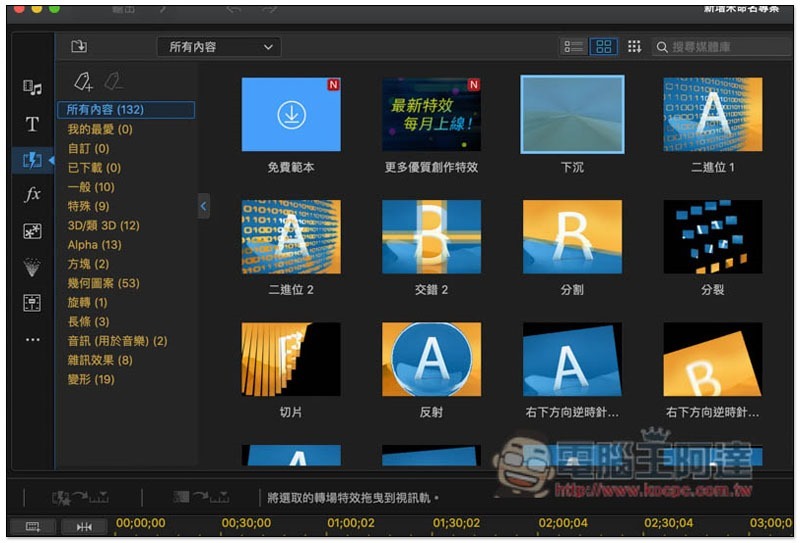Viewport: 800px width, 543px height.
Task: Select 旋轉 (1) category
Action: (87, 303)
